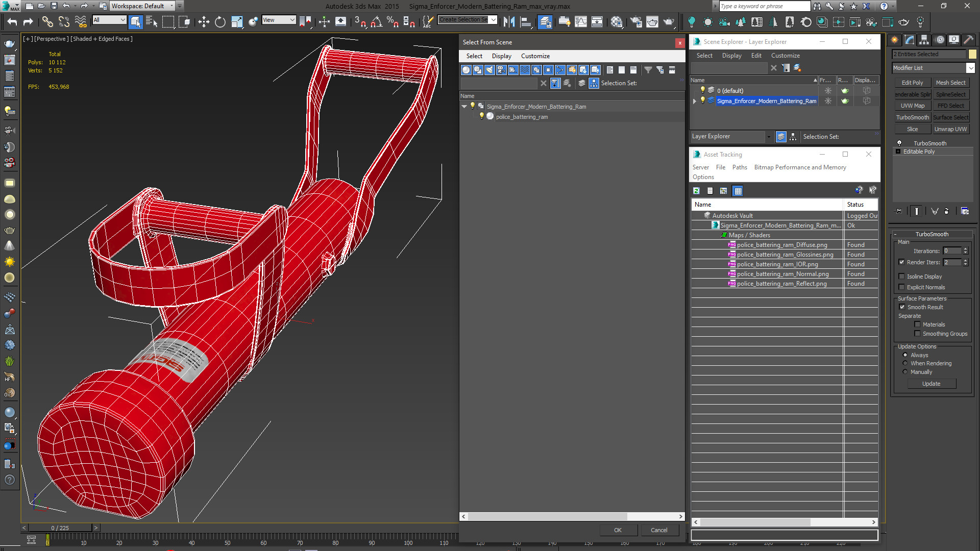980x551 pixels.
Task: Click Cancel in Select From Scene dialog
Action: [659, 530]
